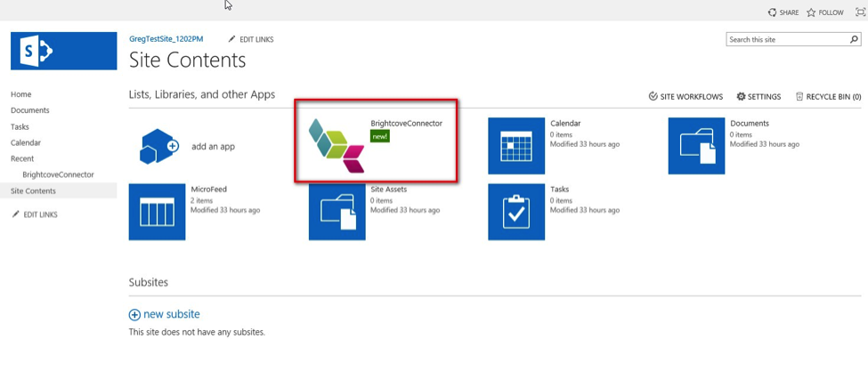
Task: Open the Documents library tile icon
Action: pyautogui.click(x=696, y=146)
